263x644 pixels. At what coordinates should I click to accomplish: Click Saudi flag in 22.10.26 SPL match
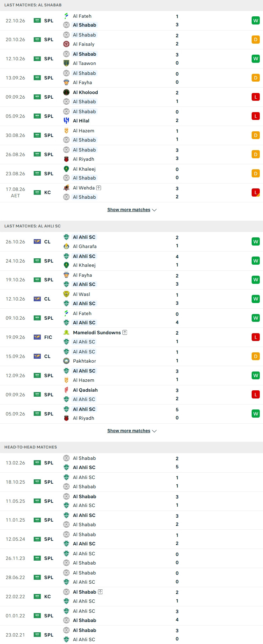click(37, 21)
